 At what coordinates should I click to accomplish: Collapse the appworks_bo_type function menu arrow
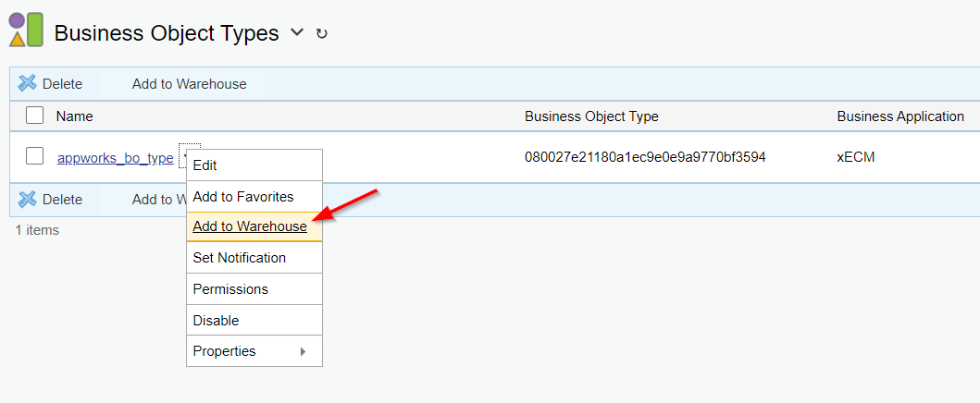click(188, 155)
